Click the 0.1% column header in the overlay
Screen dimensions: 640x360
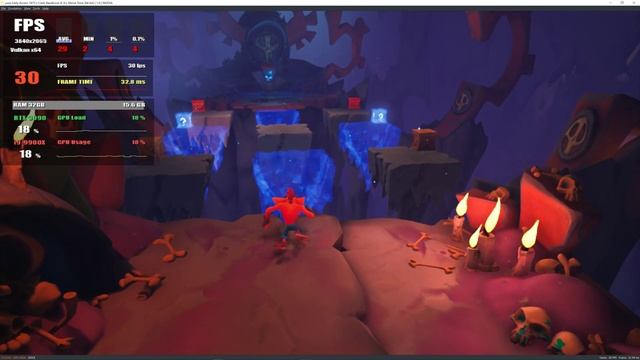coord(139,39)
